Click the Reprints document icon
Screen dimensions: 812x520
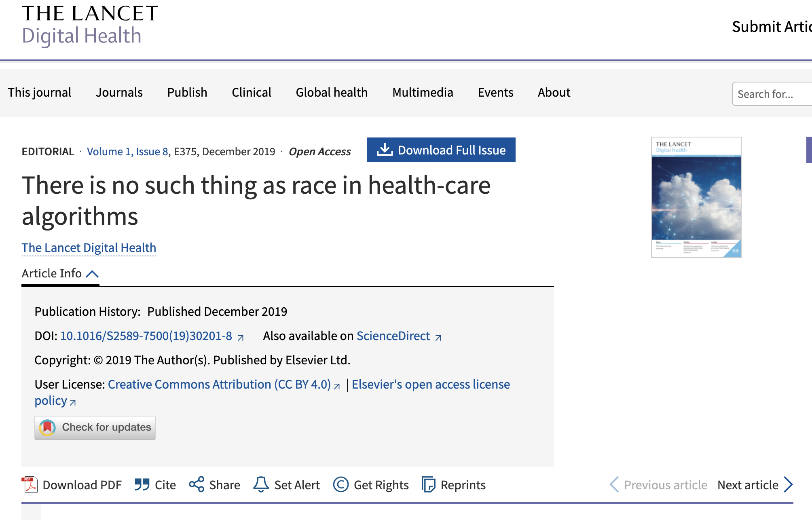click(x=428, y=484)
